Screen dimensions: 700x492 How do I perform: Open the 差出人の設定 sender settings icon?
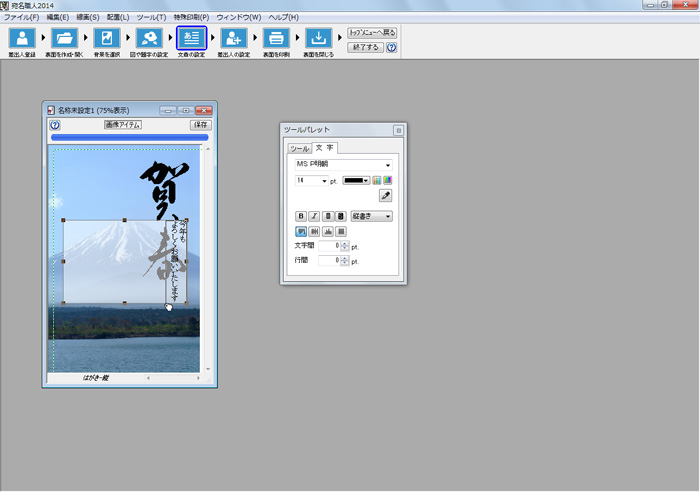click(x=233, y=39)
